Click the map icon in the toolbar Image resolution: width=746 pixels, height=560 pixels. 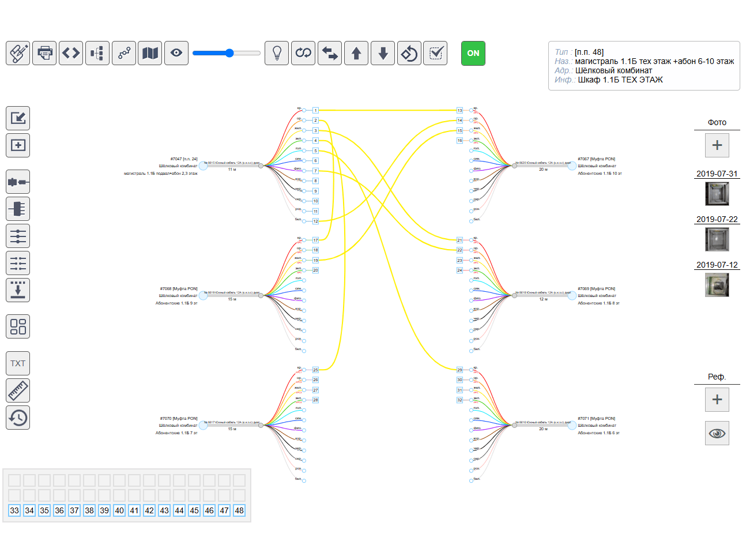click(150, 53)
